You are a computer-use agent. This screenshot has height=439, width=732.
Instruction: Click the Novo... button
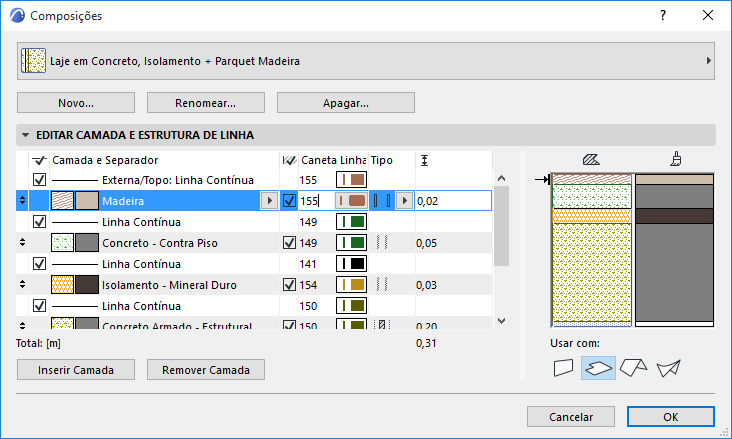point(76,103)
